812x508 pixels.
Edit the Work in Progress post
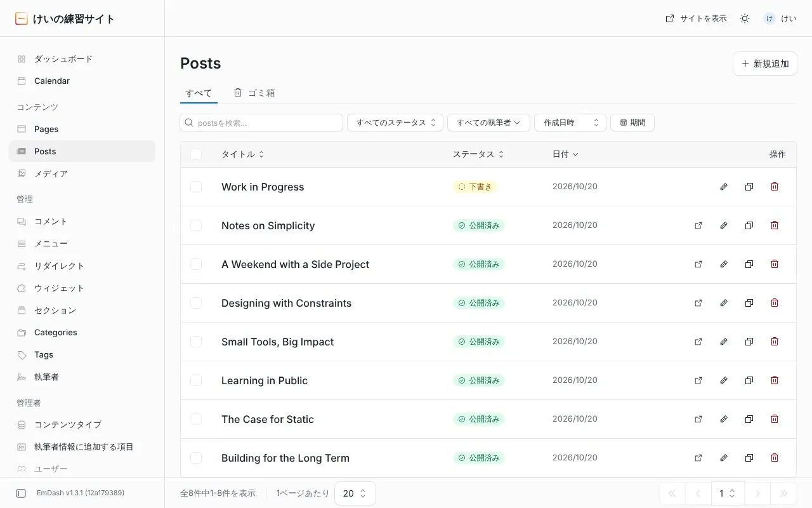(724, 187)
